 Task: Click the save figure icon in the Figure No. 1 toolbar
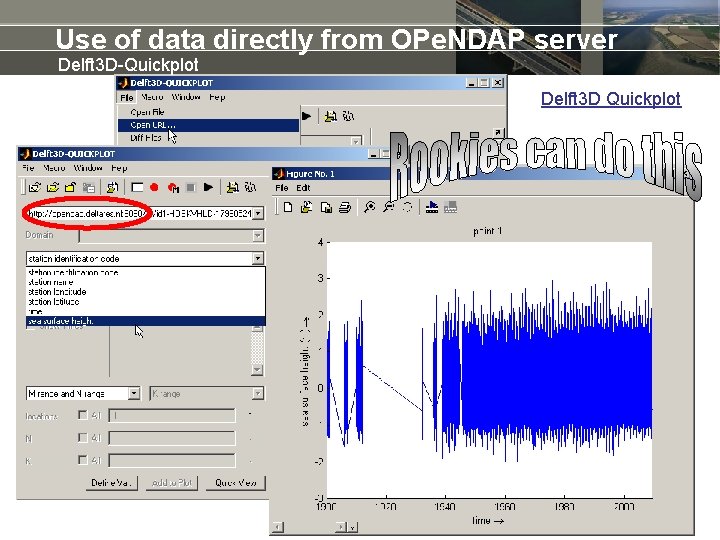point(326,208)
